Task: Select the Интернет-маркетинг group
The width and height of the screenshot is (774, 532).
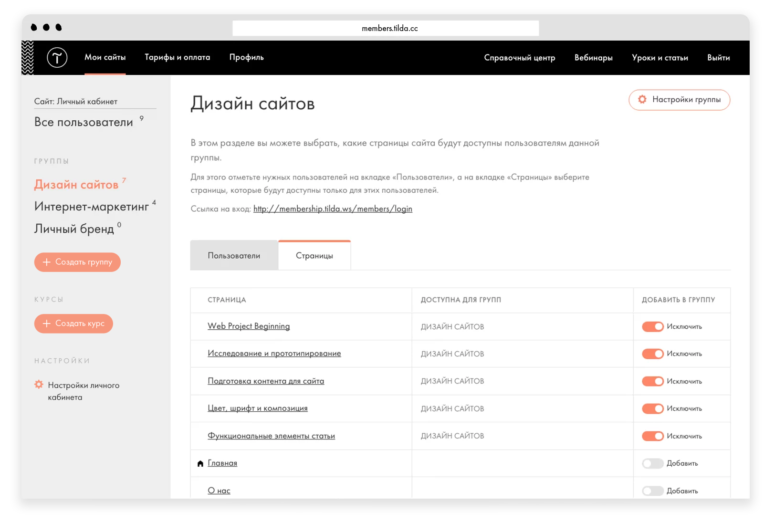Action: [x=92, y=207]
